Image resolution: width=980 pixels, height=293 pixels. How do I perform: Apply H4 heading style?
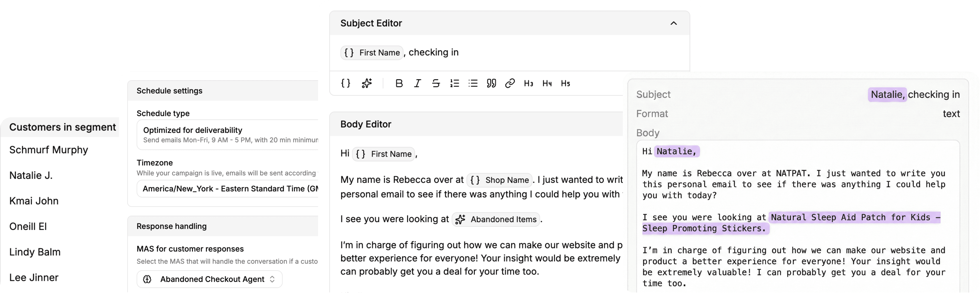click(547, 83)
